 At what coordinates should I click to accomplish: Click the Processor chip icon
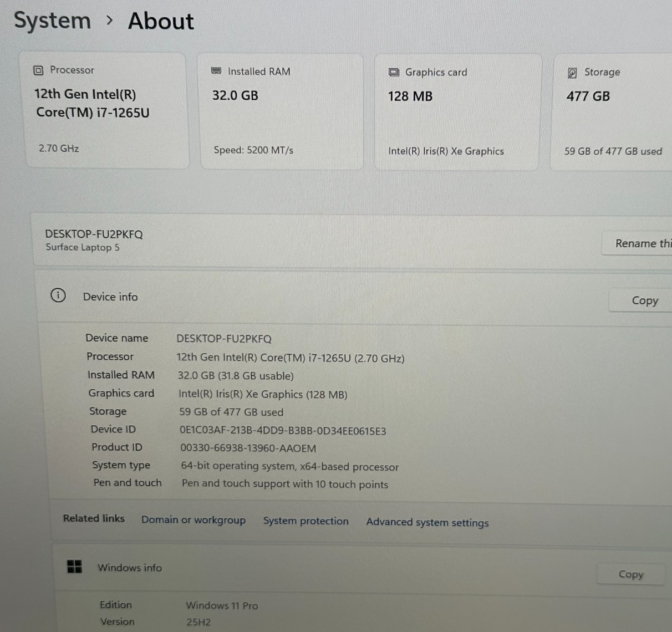pos(38,70)
